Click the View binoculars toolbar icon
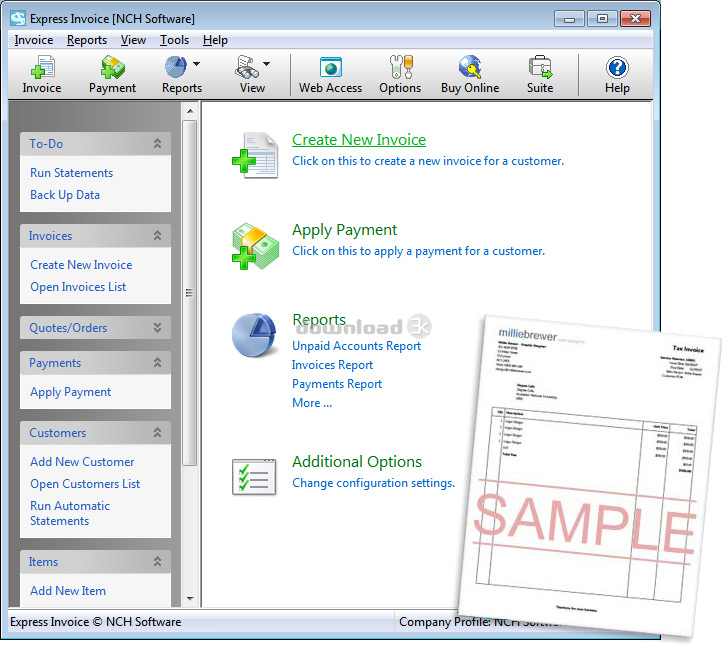This screenshot has height=653, width=728. pyautogui.click(x=247, y=67)
